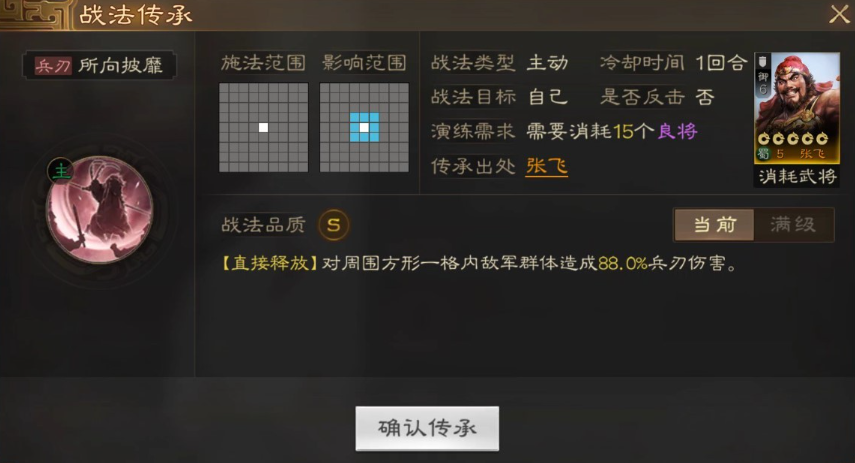Select the 张飞 hero card portrait
Screen dimensions: 855x463
797,107
